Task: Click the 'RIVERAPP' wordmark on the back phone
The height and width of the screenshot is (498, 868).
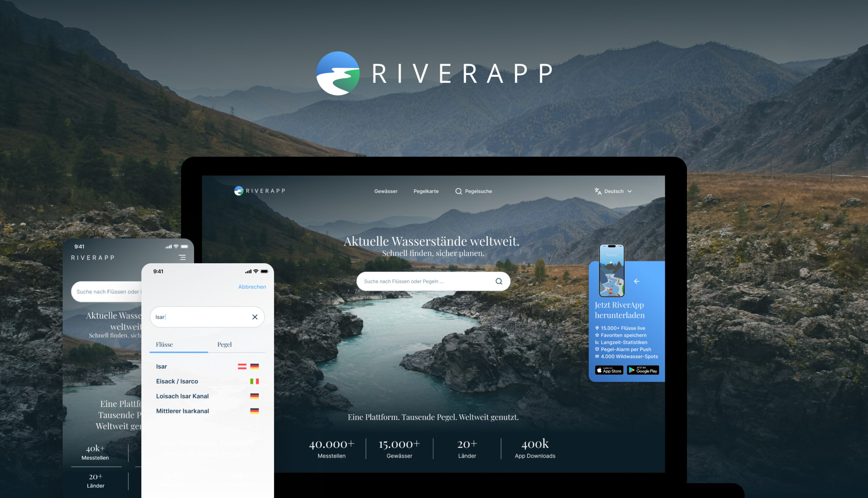Action: 93,258
